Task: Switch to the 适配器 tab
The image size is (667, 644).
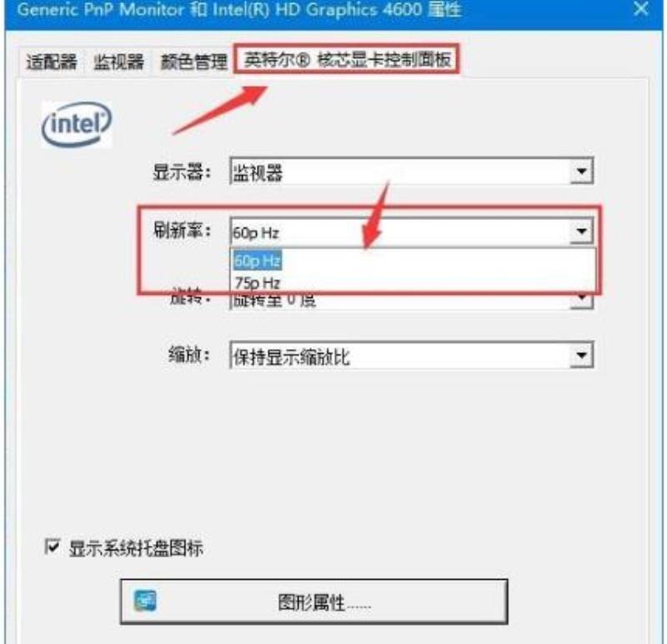Action: 52,62
